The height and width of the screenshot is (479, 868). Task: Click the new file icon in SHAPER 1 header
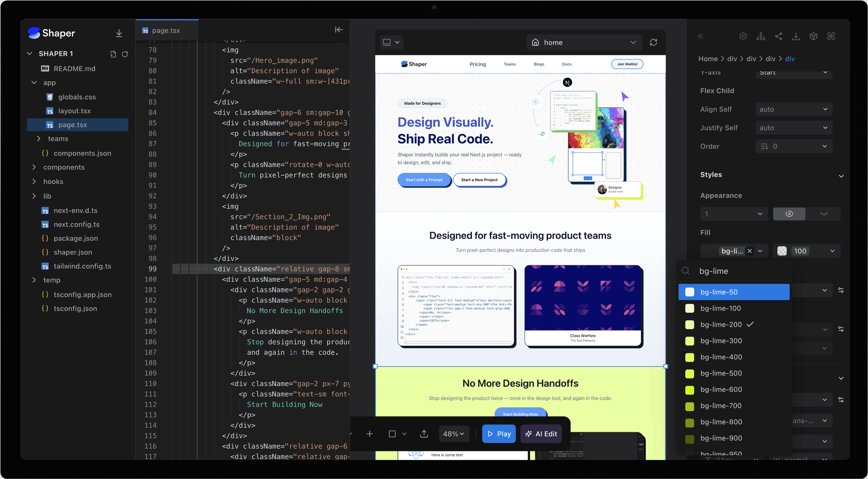point(113,54)
